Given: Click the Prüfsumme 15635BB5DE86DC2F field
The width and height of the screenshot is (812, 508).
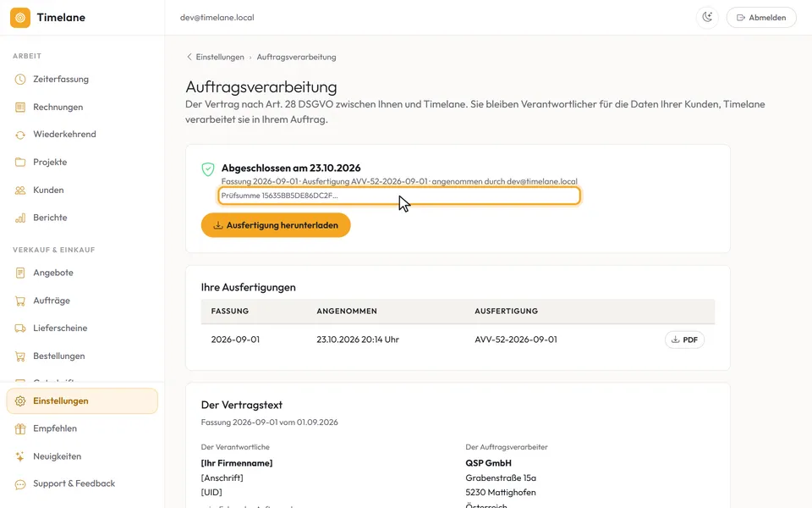Looking at the screenshot, I should 398,196.
